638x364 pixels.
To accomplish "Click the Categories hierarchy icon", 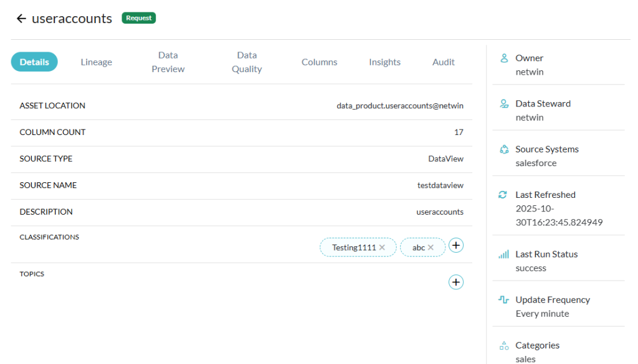I will (x=503, y=345).
